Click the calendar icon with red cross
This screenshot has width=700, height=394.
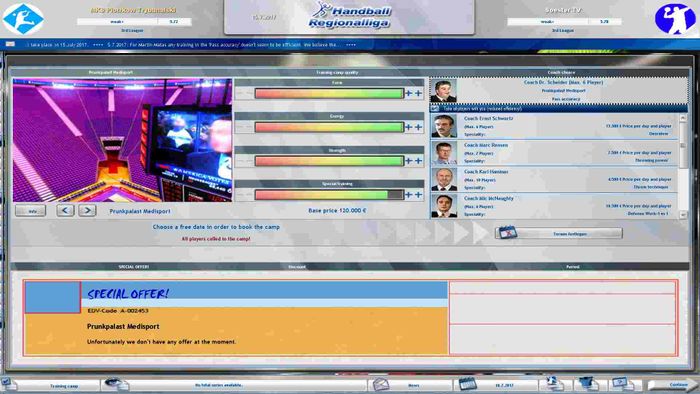[x=507, y=233]
